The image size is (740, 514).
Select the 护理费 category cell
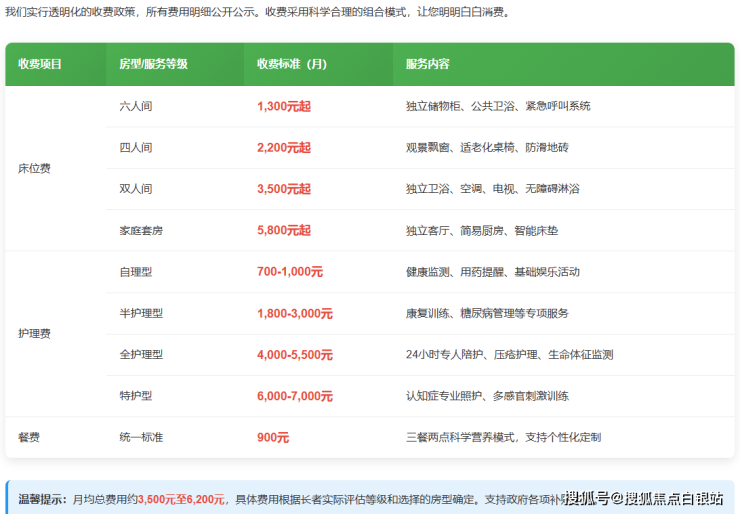coord(34,334)
